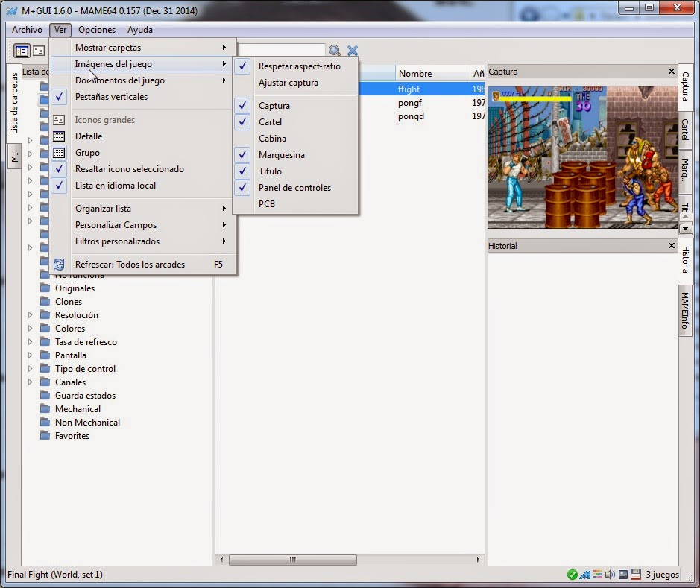The width and height of the screenshot is (700, 588).
Task: Switch to the MAMEInfo vertical tab
Action: tap(685, 311)
